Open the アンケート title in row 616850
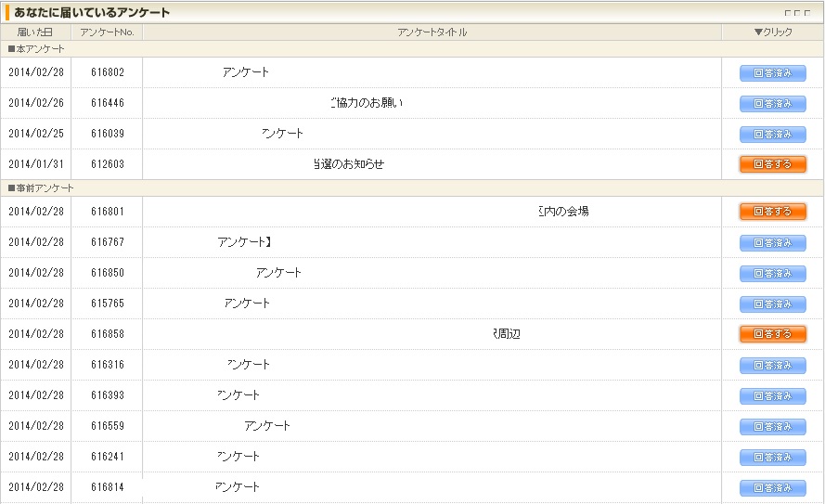 click(278, 273)
